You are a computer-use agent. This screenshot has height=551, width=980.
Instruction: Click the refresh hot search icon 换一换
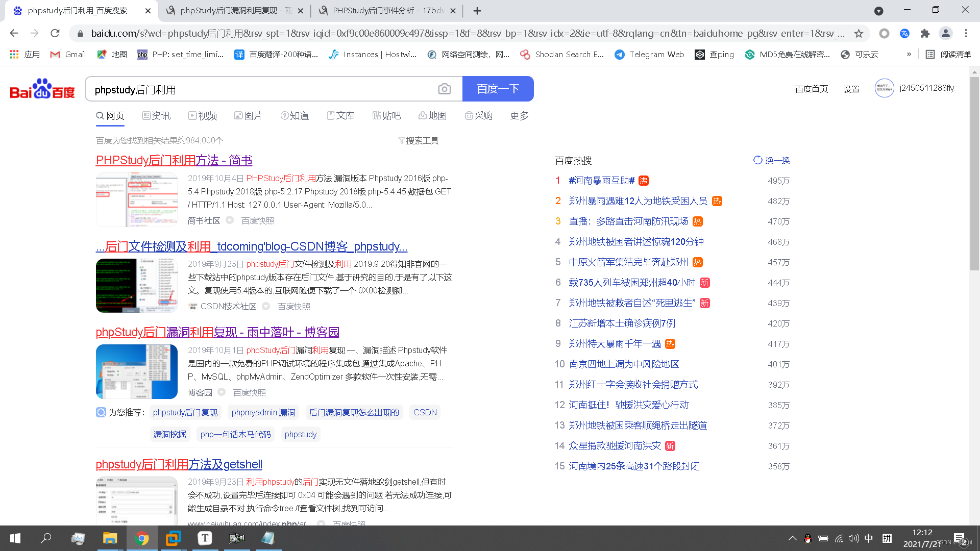click(x=771, y=160)
